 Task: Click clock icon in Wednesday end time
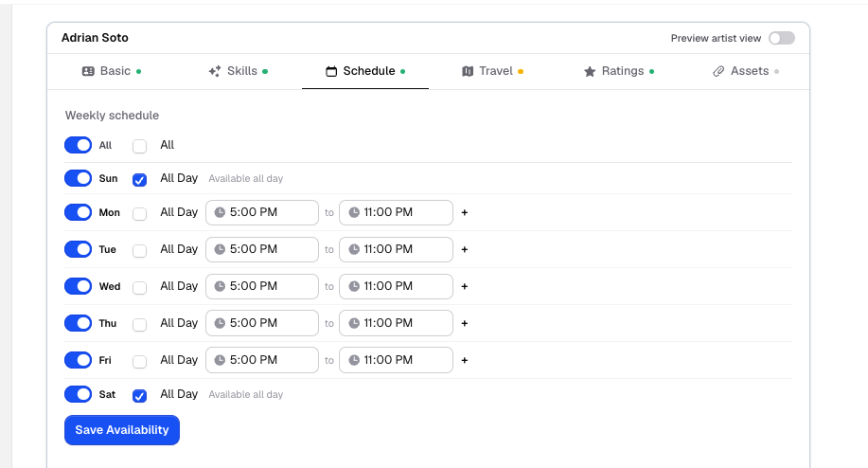tap(354, 286)
